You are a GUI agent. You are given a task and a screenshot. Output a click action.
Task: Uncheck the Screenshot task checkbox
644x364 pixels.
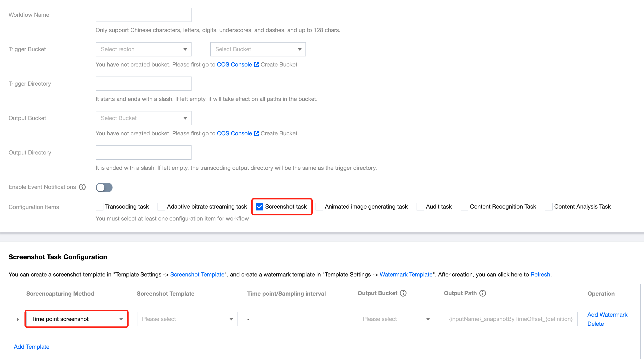(x=260, y=207)
